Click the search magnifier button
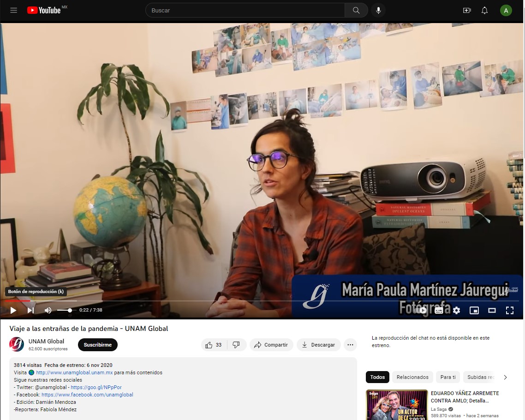525x420 pixels. 356,10
